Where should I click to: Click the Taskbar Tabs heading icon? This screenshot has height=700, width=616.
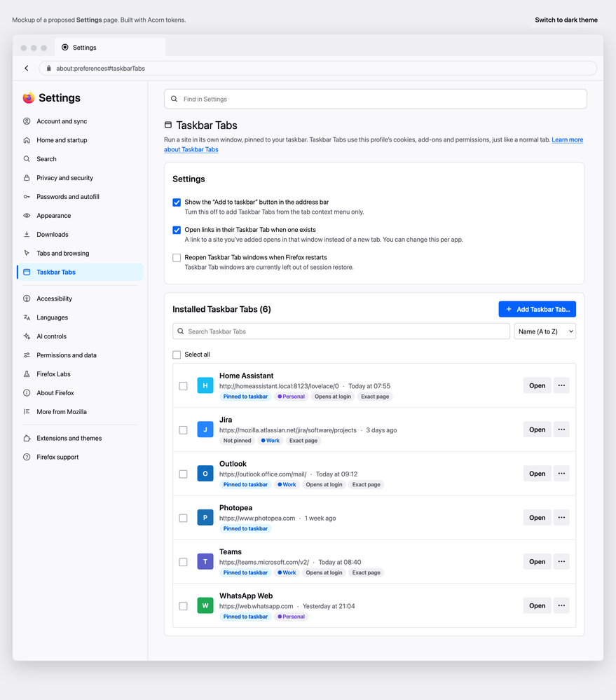167,125
